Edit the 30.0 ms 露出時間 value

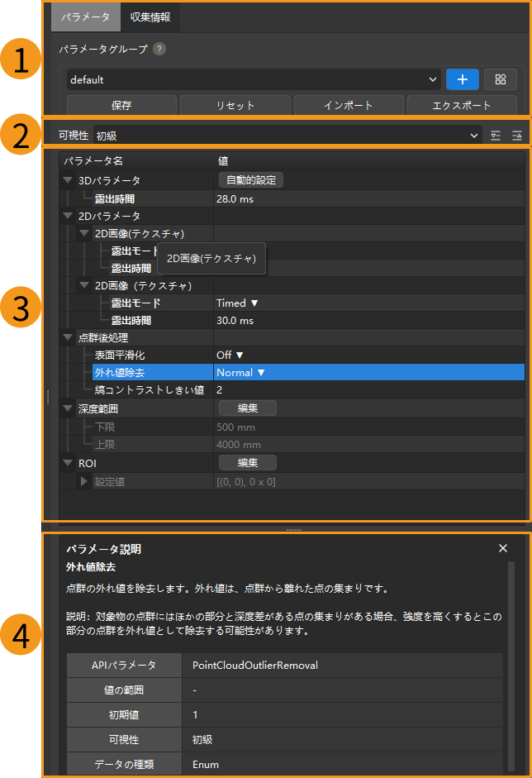pyautogui.click(x=235, y=321)
